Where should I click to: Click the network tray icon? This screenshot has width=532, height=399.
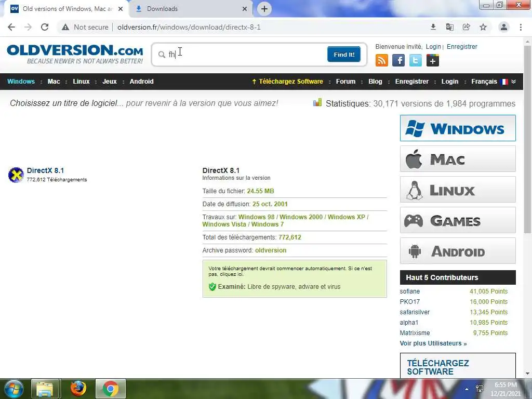coord(480,389)
